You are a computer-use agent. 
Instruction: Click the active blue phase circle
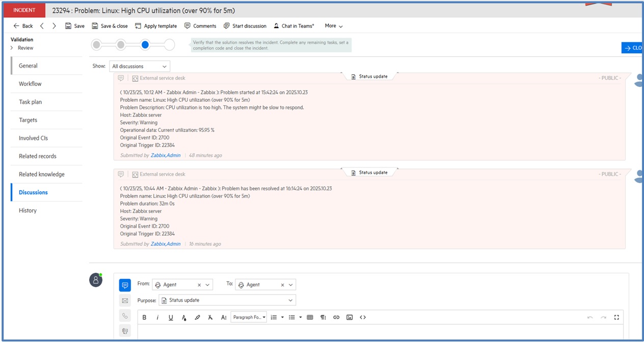coord(145,45)
